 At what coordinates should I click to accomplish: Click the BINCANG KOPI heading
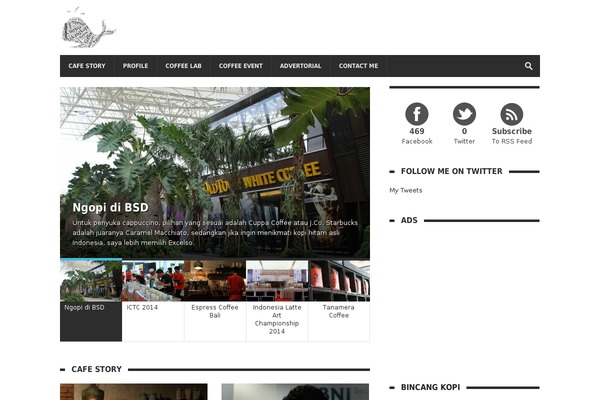pyautogui.click(x=430, y=387)
